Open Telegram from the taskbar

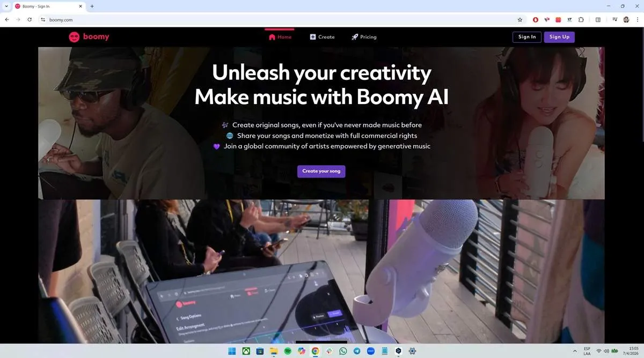[x=357, y=351]
